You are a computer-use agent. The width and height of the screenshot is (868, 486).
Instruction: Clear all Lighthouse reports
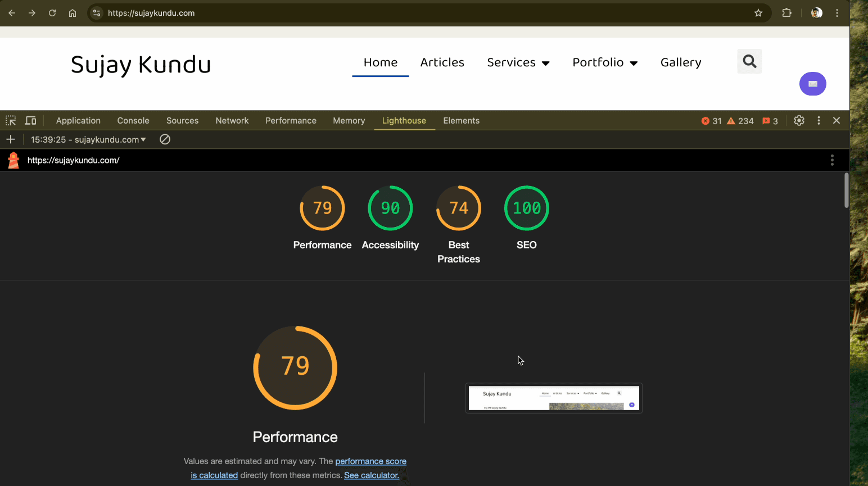[x=164, y=139]
